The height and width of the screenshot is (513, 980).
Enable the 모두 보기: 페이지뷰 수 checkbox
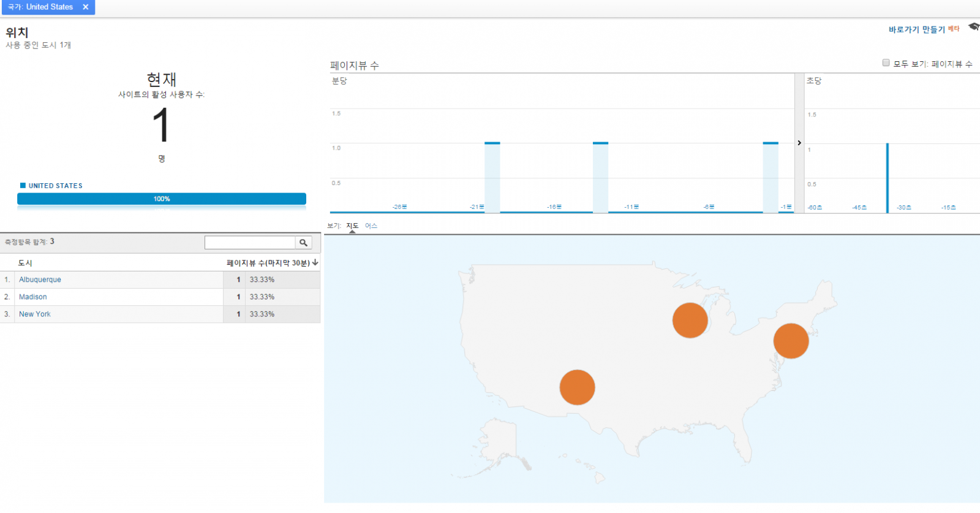pos(886,63)
